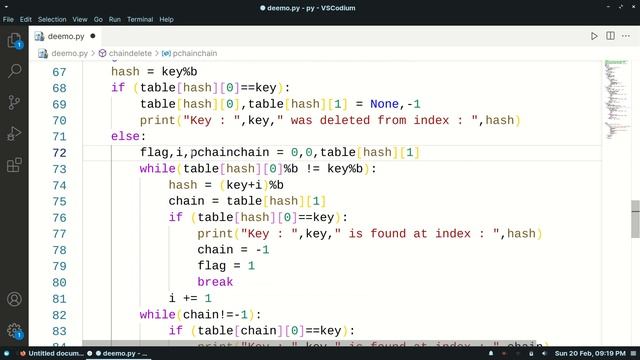Click the vertical scrollbar thumb
Screen dimensions: 640x360
coord(635,219)
